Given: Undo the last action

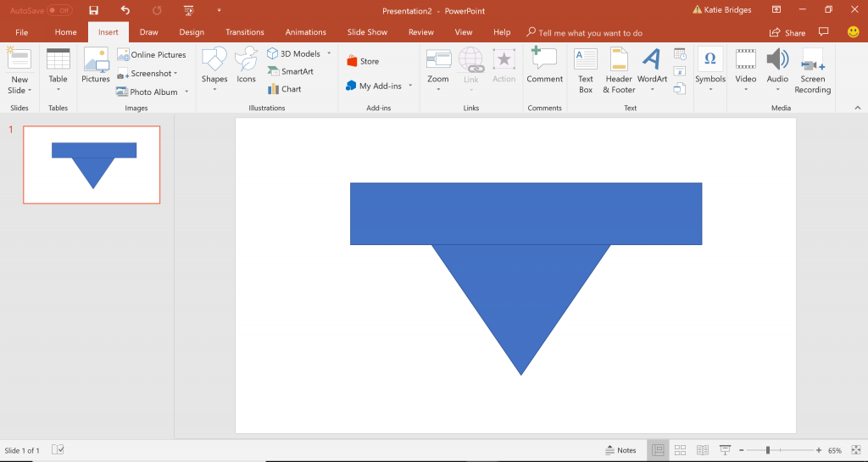Looking at the screenshot, I should click(x=125, y=10).
